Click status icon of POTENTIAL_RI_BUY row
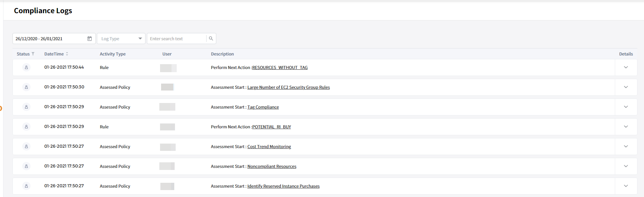Image resolution: width=644 pixels, height=197 pixels. [26, 127]
